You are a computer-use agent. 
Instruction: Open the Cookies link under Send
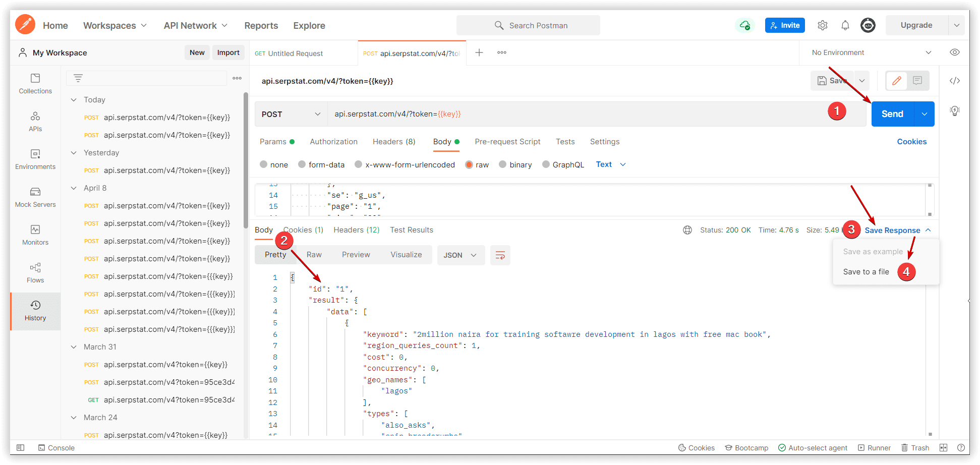click(x=912, y=142)
